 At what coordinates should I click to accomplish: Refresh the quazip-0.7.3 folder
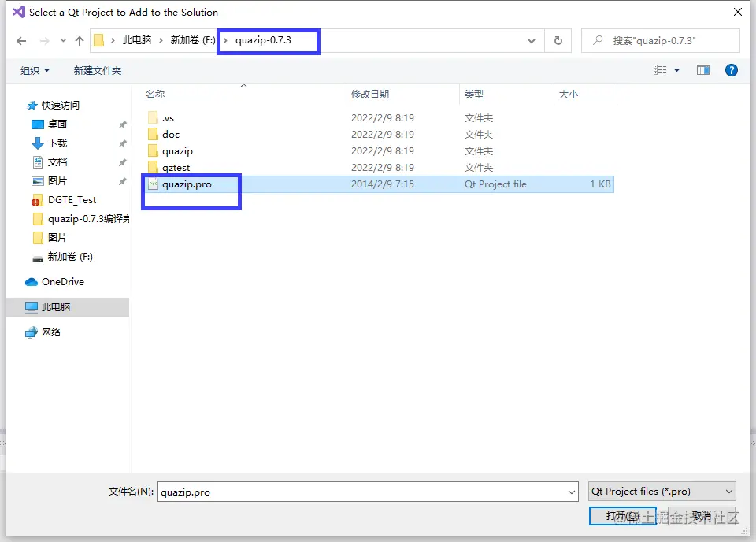[558, 41]
